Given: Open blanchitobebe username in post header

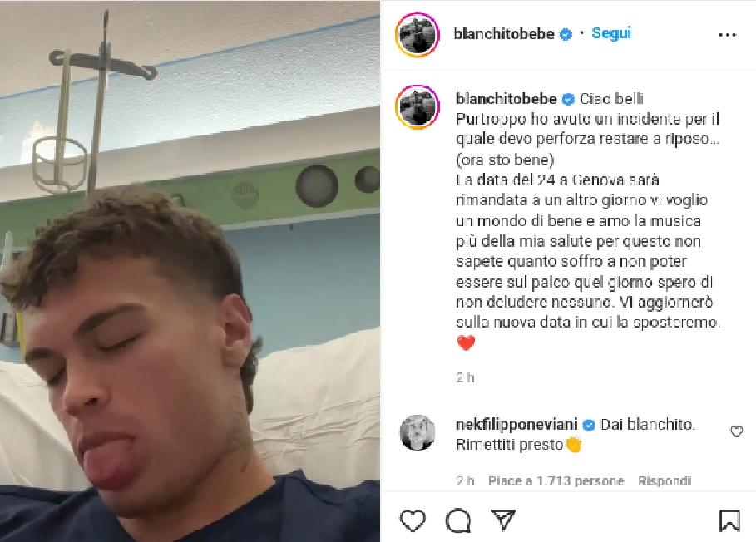Looking at the screenshot, I should [x=504, y=34].
